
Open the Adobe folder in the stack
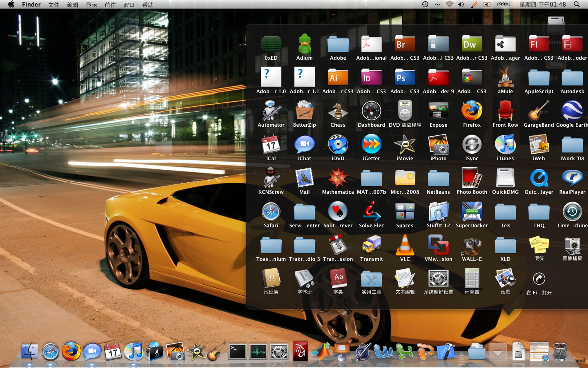pyautogui.click(x=338, y=44)
